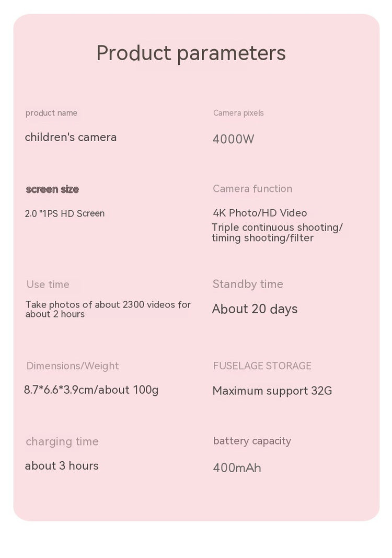Click the "Dimensions/Weight" label
The image size is (392, 558).
click(x=73, y=366)
